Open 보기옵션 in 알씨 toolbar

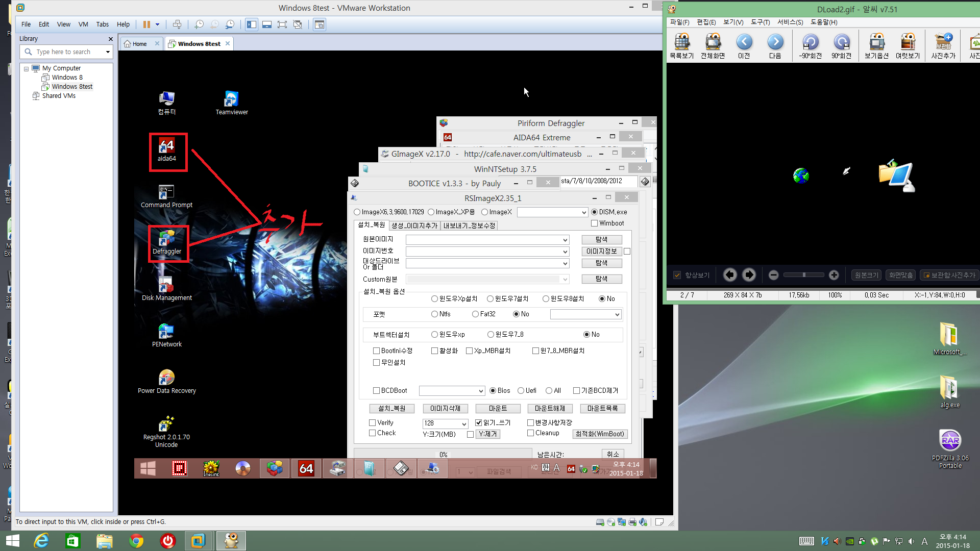pos(876,46)
